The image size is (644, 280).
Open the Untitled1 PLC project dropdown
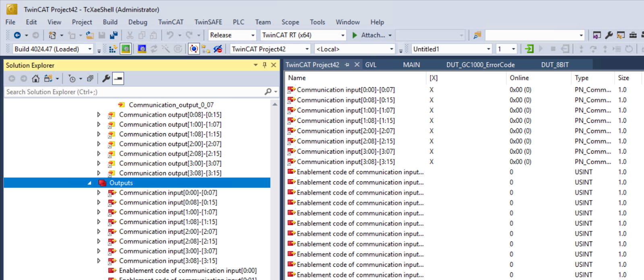point(489,49)
